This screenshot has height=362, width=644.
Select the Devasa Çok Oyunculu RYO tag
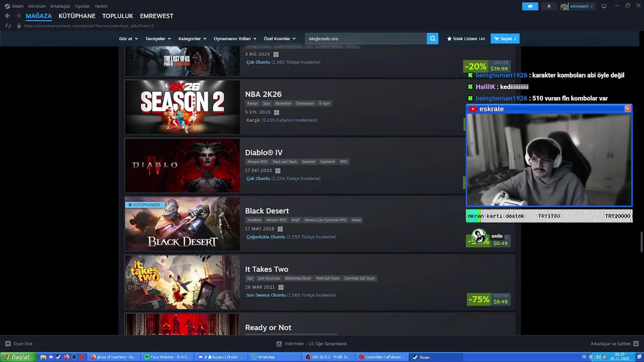[326, 220]
